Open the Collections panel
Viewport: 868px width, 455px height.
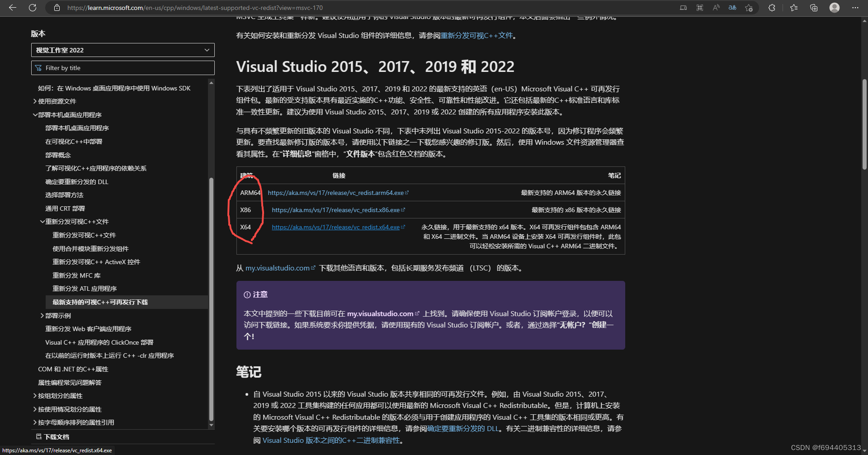pos(814,8)
